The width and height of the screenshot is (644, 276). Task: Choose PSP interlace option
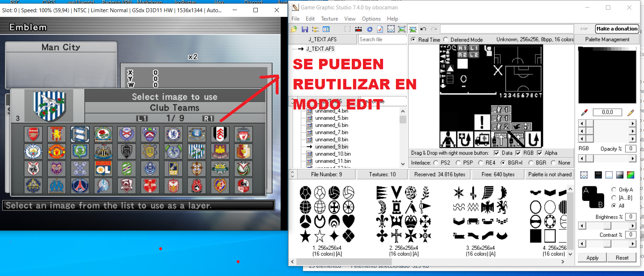click(458, 163)
